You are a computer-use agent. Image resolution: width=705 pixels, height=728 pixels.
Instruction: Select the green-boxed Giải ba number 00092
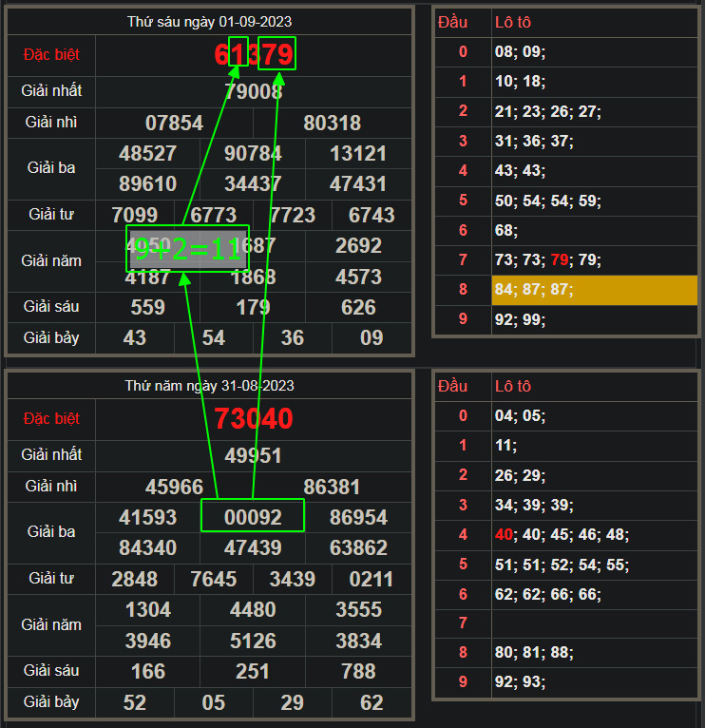click(x=253, y=517)
